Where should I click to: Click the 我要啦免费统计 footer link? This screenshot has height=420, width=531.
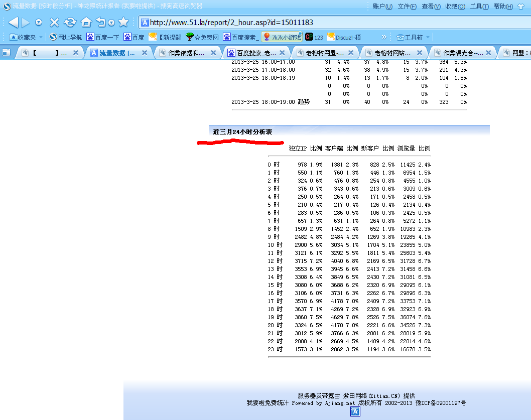tap(268, 403)
